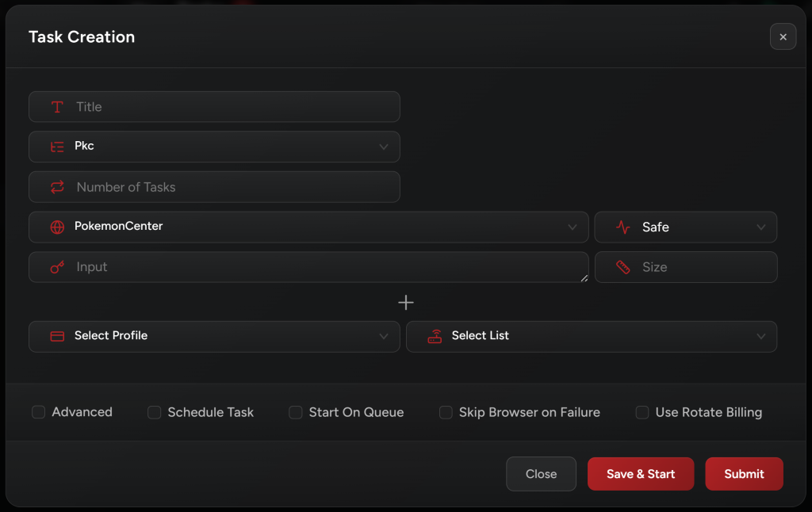The width and height of the screenshot is (812, 512).
Task: Click the globe icon beside PokemonCenter
Action: (57, 227)
